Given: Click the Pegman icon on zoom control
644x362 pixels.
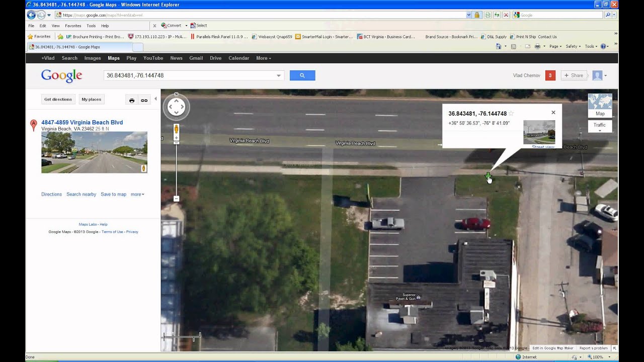Looking at the screenshot, I should click(177, 130).
